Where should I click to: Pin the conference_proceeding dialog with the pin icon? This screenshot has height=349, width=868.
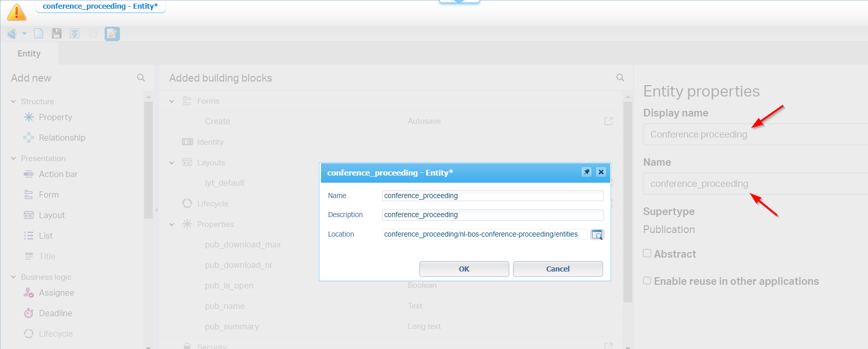587,172
